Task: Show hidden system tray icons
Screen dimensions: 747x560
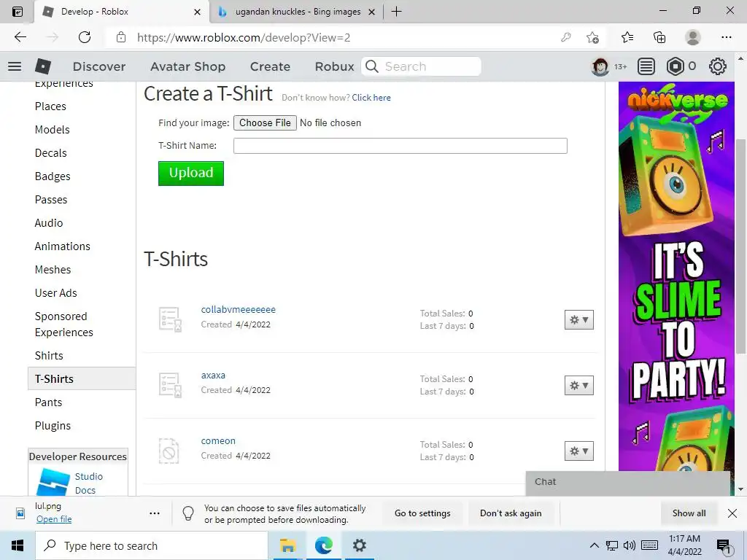Action: point(594,545)
